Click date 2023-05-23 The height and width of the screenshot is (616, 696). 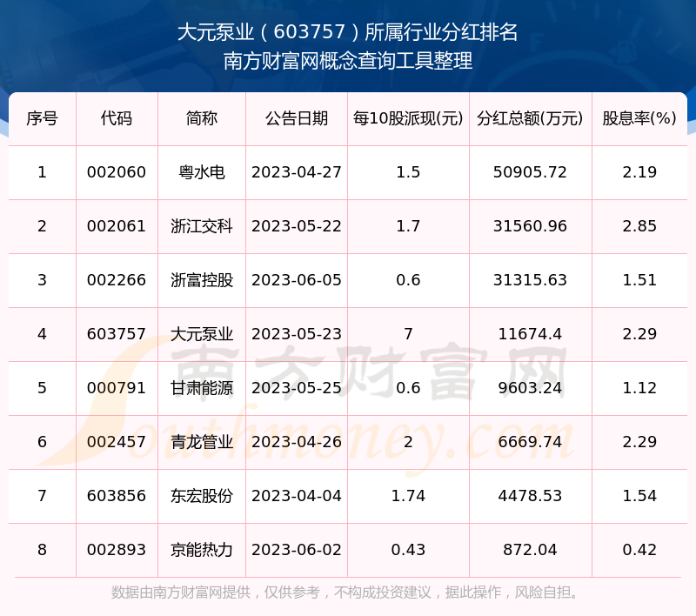click(297, 334)
